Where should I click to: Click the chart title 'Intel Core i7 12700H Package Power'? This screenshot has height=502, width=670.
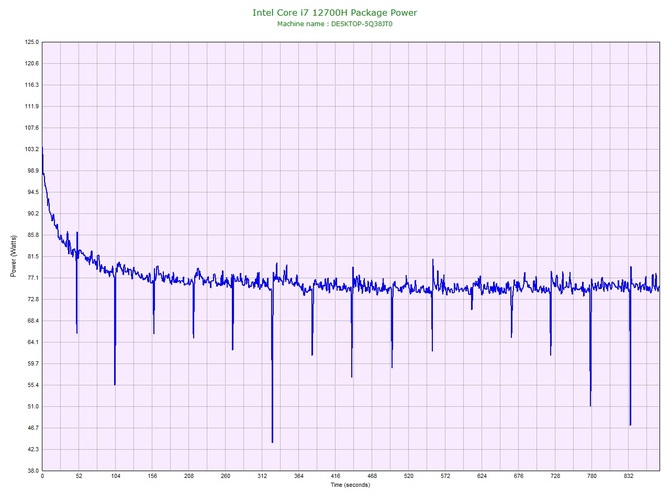pyautogui.click(x=335, y=12)
